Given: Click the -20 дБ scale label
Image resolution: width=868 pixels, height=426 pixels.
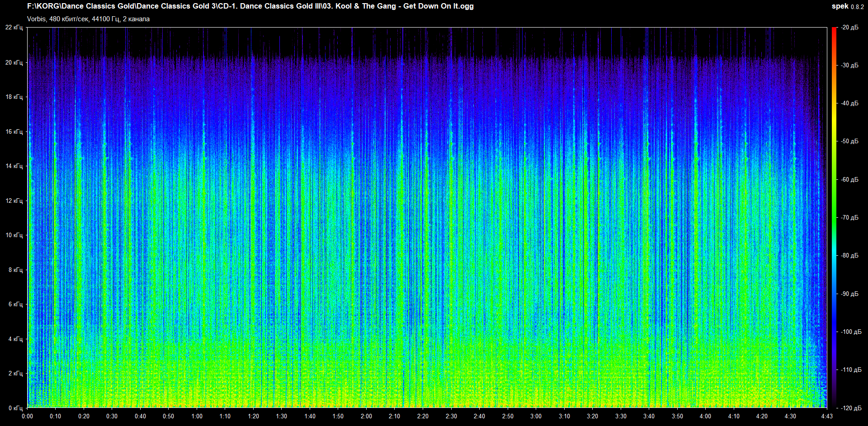Looking at the screenshot, I should [x=849, y=28].
